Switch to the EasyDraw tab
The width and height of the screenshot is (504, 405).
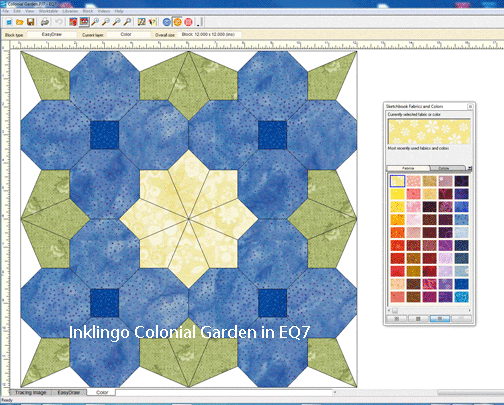click(x=69, y=392)
